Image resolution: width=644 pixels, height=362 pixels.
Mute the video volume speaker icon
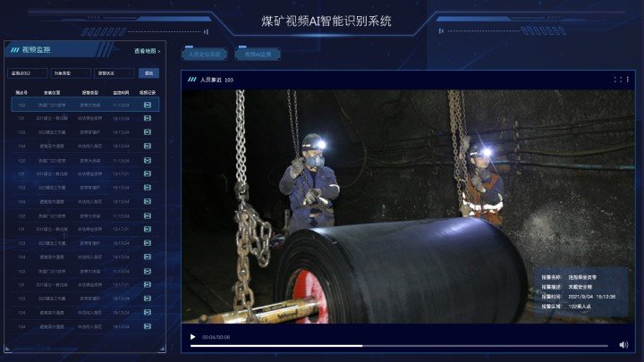[623, 344]
